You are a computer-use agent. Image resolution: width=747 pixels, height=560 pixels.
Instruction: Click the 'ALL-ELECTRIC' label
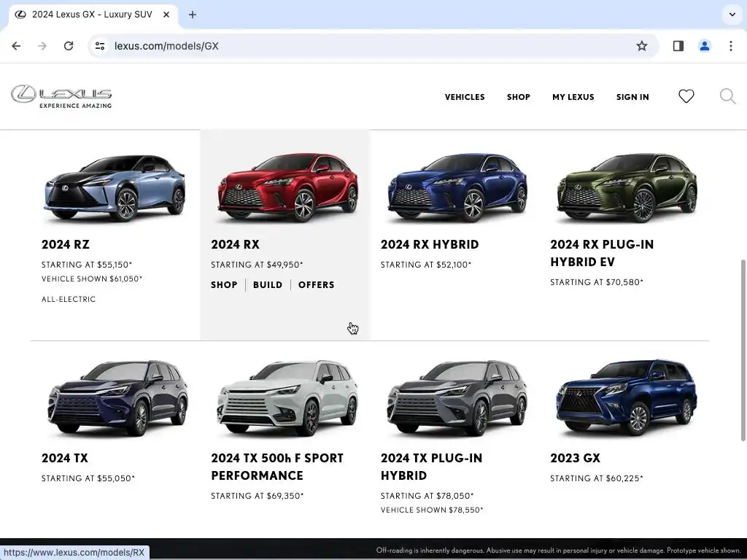point(69,299)
